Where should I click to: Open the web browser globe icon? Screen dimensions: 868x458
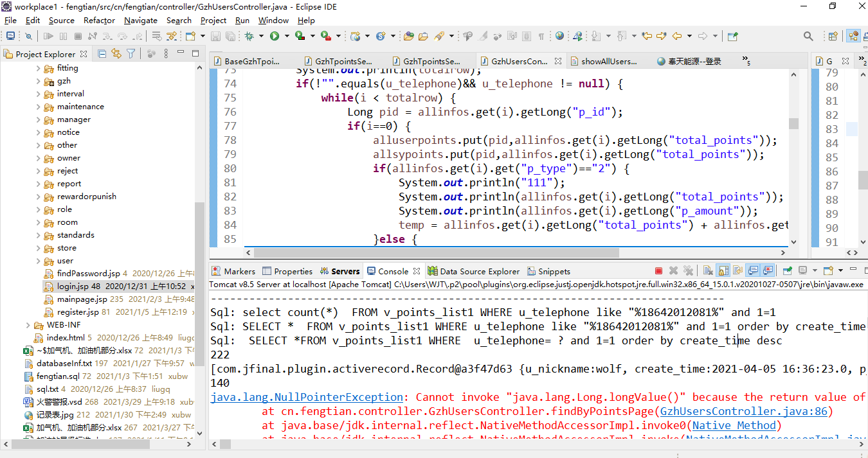(x=559, y=37)
